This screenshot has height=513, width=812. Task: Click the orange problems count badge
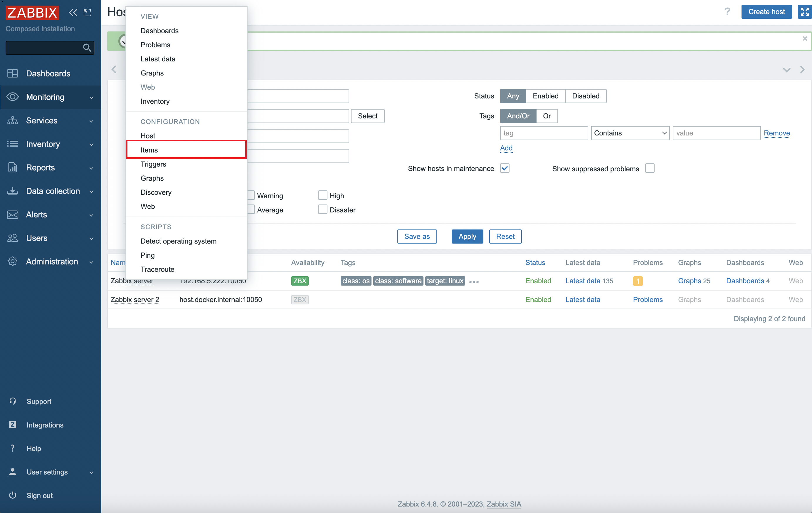637,281
